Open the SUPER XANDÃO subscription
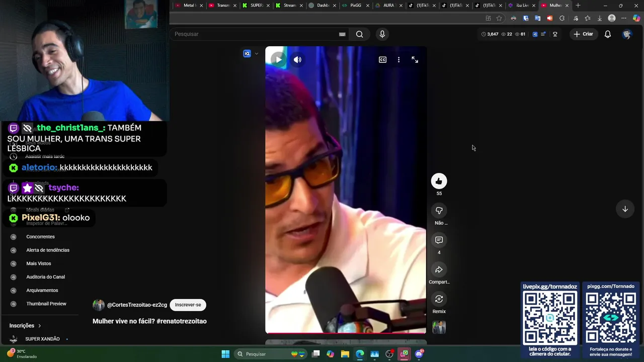Screen dimensions: 644x362 coord(42,339)
